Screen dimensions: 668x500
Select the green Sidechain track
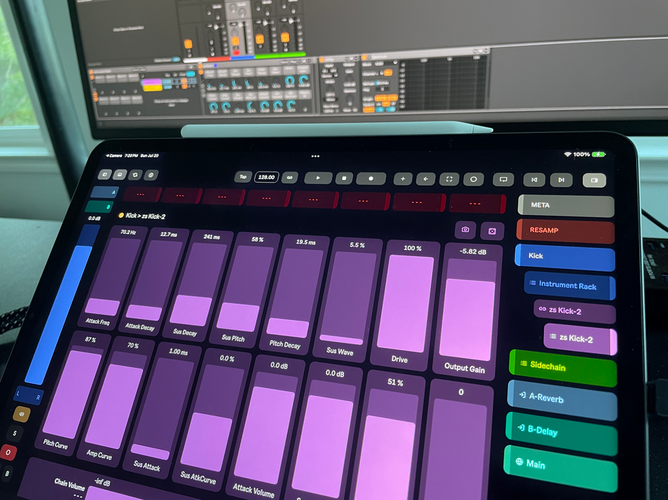coord(563,368)
